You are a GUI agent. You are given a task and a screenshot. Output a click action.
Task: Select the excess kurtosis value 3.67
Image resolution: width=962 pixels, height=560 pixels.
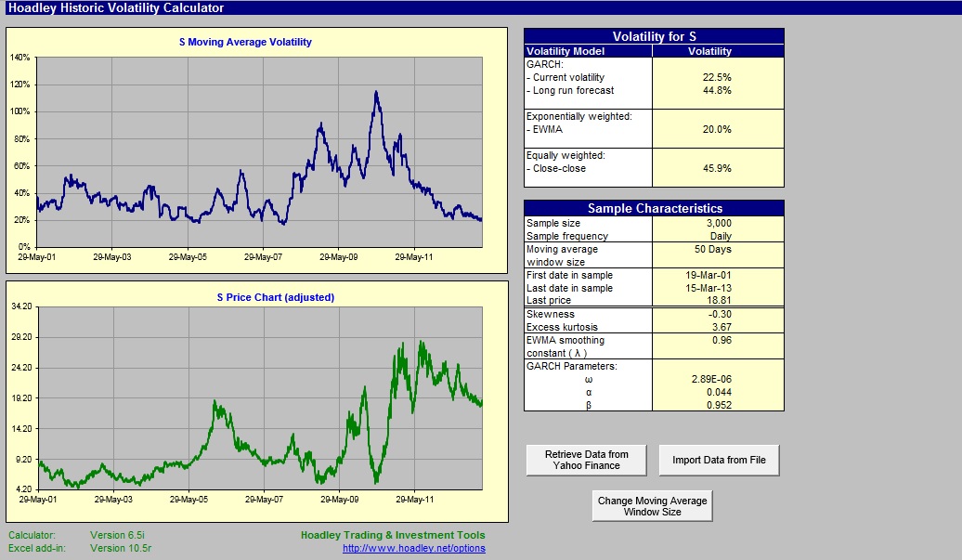pos(721,327)
